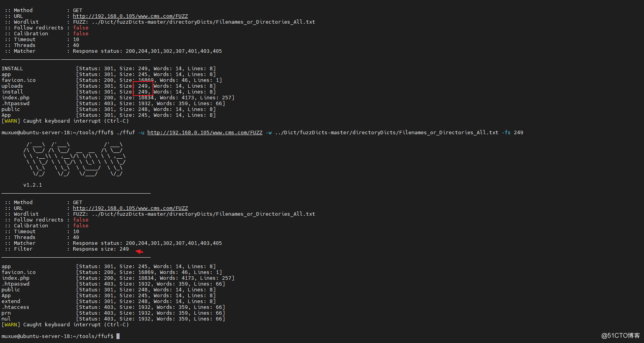Open the URL link in second config block

coord(130,208)
